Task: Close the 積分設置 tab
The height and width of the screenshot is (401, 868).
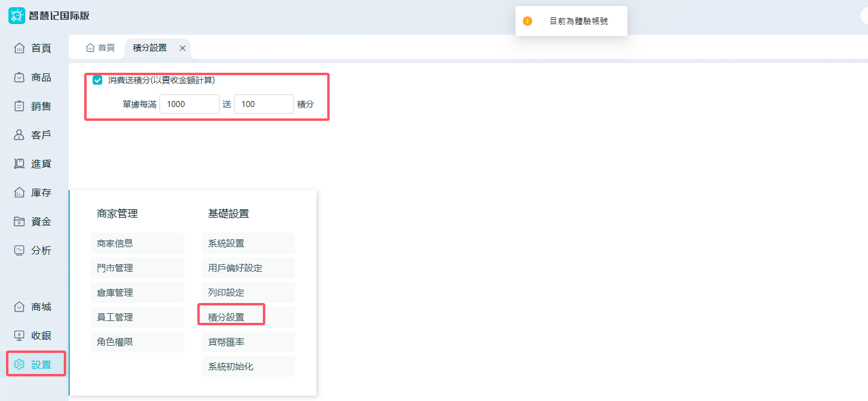Action: (182, 48)
